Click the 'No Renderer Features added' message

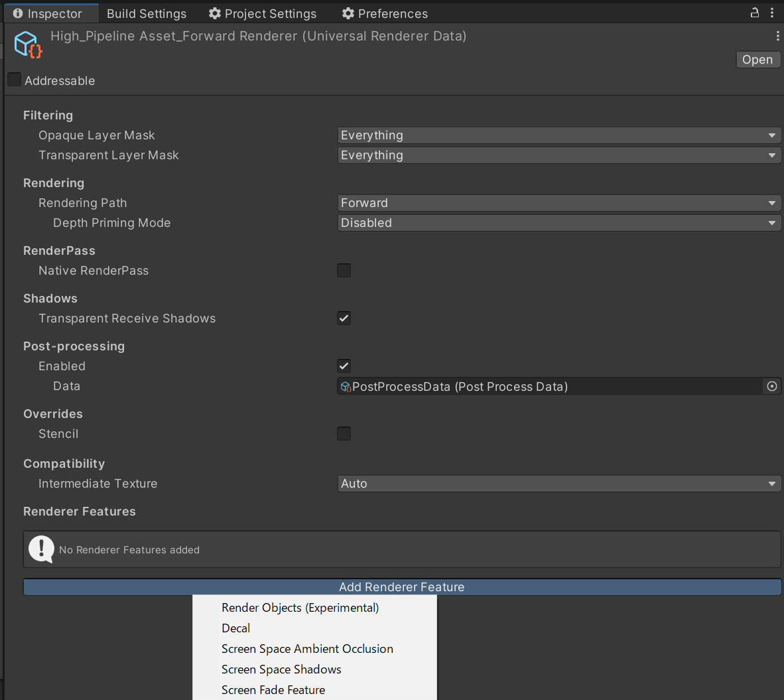(x=129, y=550)
